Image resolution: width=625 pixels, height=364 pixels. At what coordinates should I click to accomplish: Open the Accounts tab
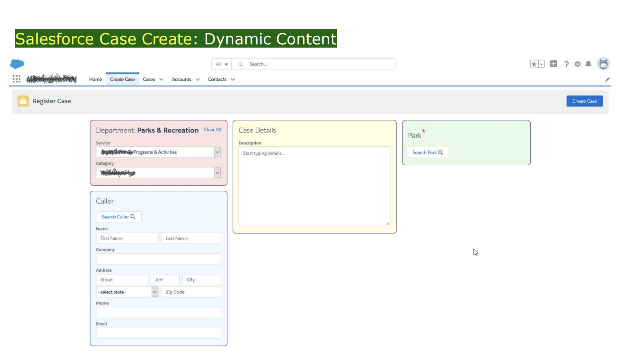[182, 79]
